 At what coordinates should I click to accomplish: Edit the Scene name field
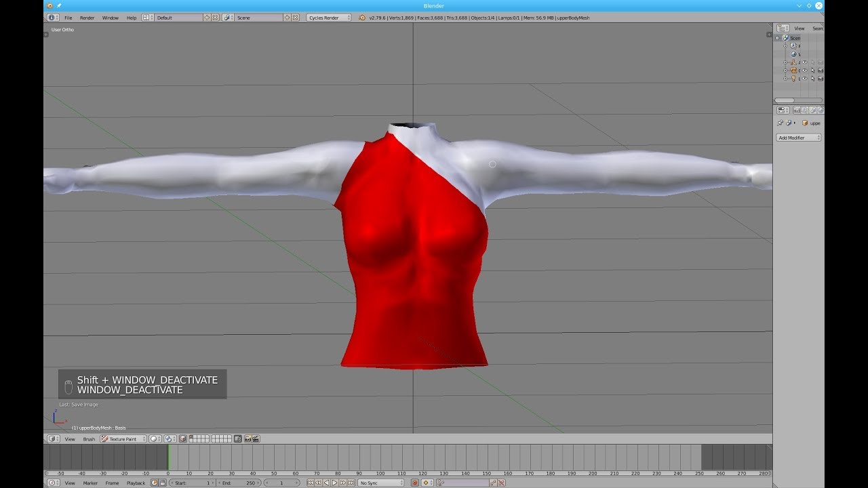pyautogui.click(x=259, y=18)
